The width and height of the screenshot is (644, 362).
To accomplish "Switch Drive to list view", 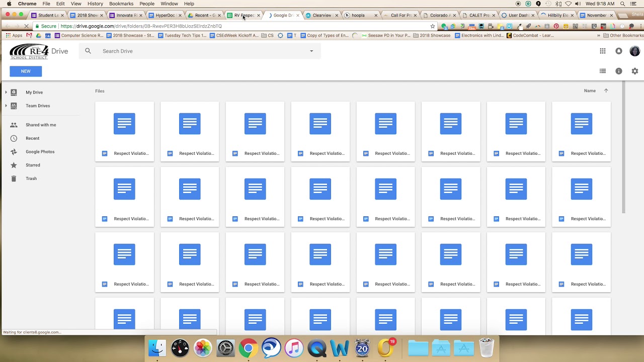I will (603, 71).
